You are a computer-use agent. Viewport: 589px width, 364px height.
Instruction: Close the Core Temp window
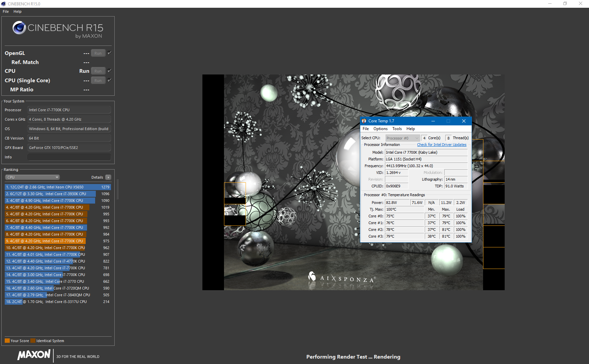tap(464, 121)
